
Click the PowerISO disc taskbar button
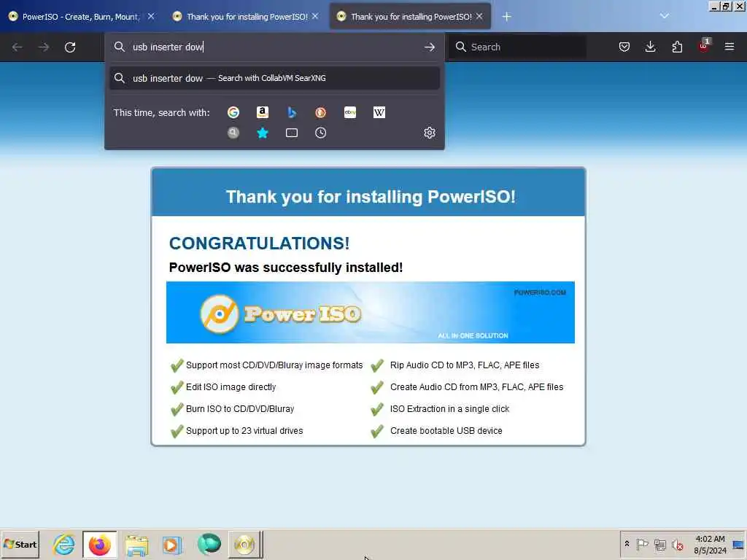[x=245, y=544]
